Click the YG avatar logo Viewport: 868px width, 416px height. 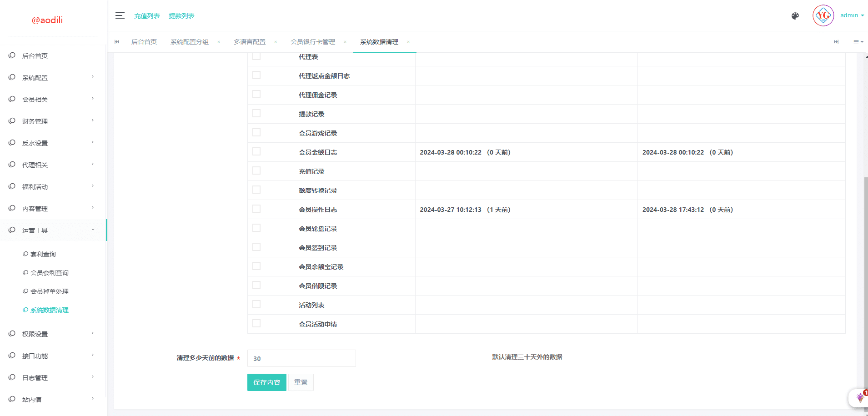click(x=823, y=16)
